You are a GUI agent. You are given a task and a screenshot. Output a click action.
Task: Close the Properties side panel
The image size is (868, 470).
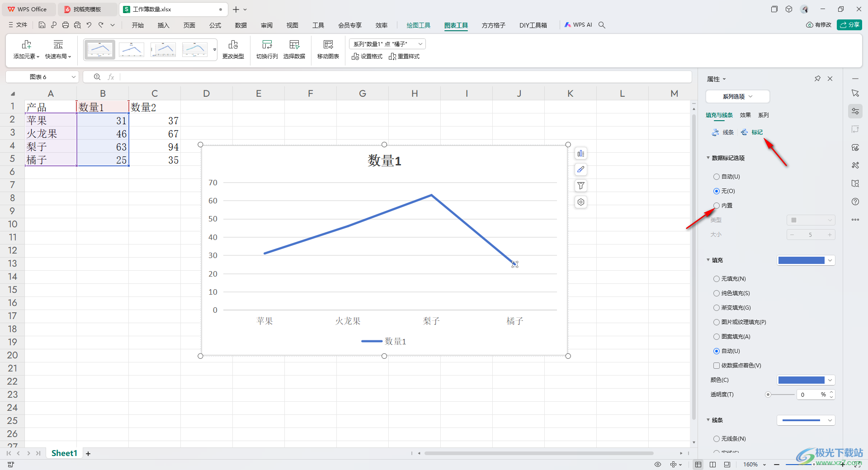tap(830, 79)
